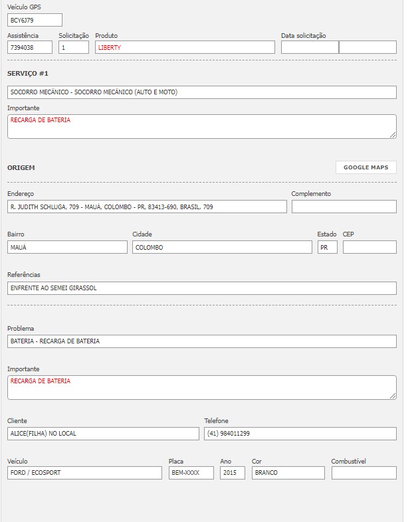
Task: Focus the Cor field showing BRANCO
Action: point(288,473)
